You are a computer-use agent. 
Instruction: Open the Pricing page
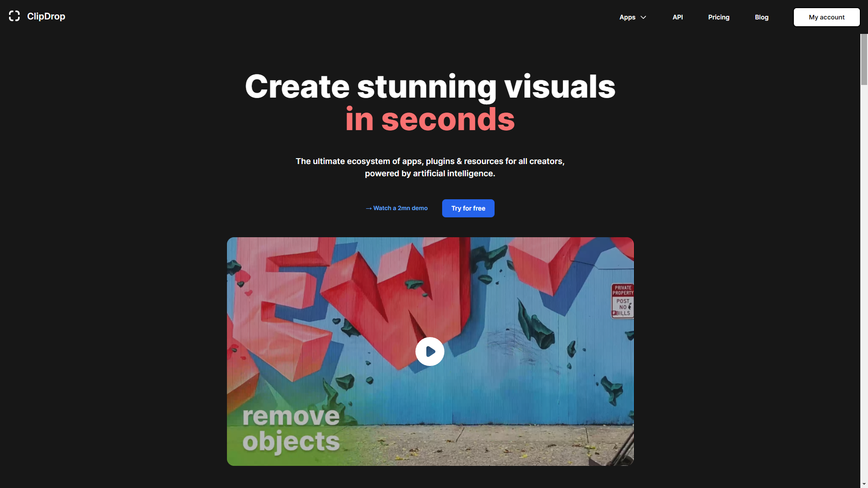coord(718,17)
